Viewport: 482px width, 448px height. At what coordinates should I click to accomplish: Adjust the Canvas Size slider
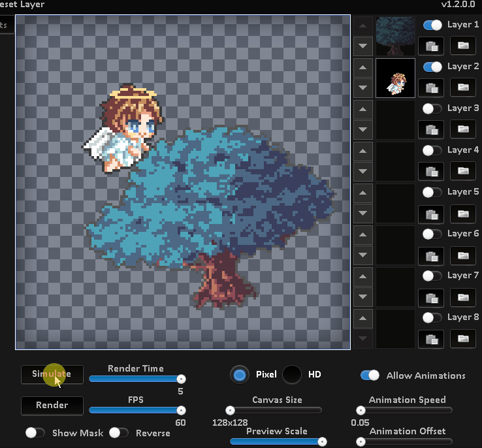[x=274, y=410]
